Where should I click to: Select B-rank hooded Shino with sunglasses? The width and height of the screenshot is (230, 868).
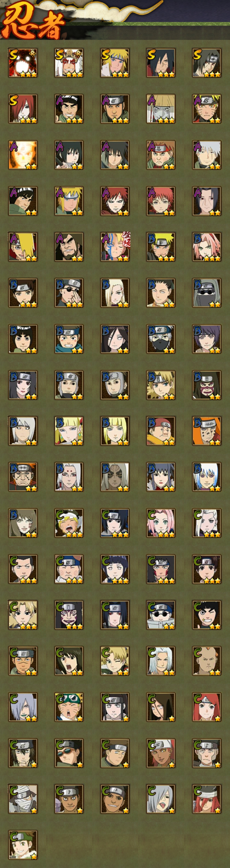pos(207,293)
